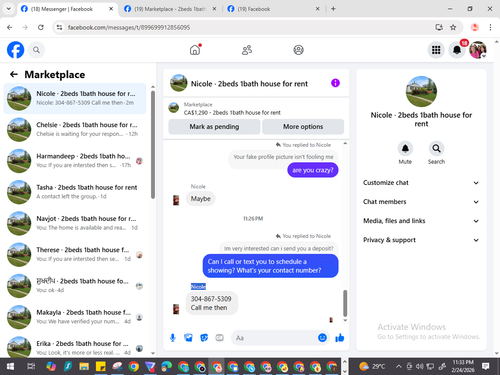Show hidden system tray icons
The height and width of the screenshot is (375, 500).
pyautogui.click(x=398, y=367)
